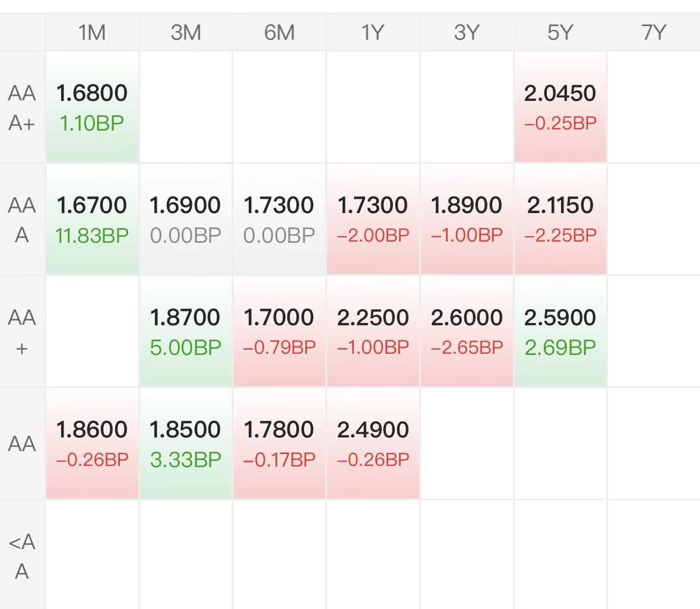Select the AA+ rating row label

(x=22, y=332)
